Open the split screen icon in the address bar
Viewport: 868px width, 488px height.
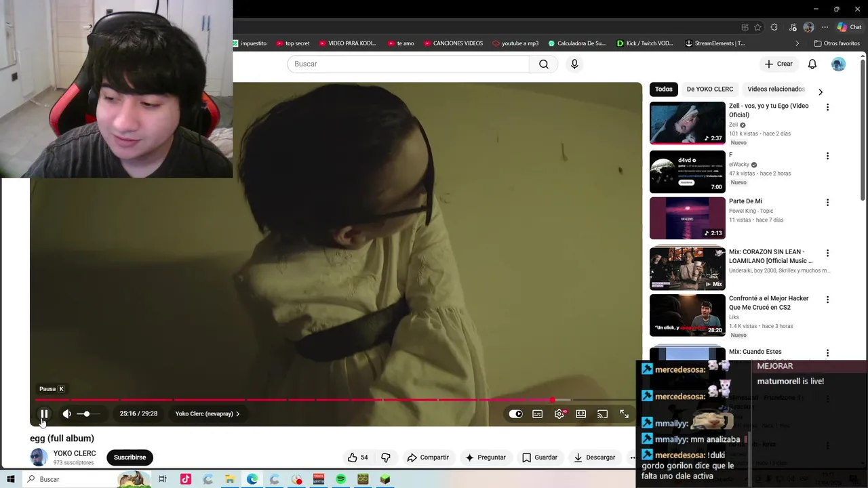pyautogui.click(x=745, y=27)
